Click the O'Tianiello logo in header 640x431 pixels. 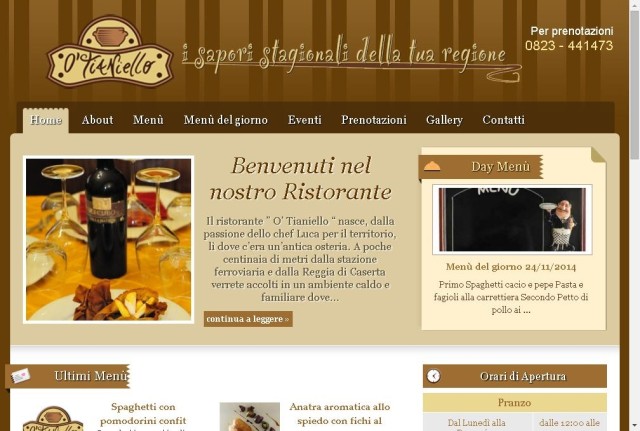click(x=110, y=52)
